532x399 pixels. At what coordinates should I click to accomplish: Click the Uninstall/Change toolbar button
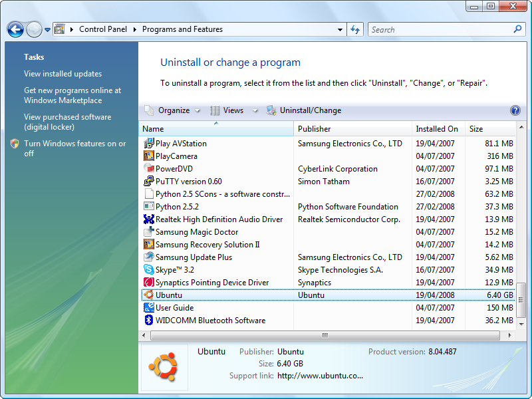click(304, 110)
